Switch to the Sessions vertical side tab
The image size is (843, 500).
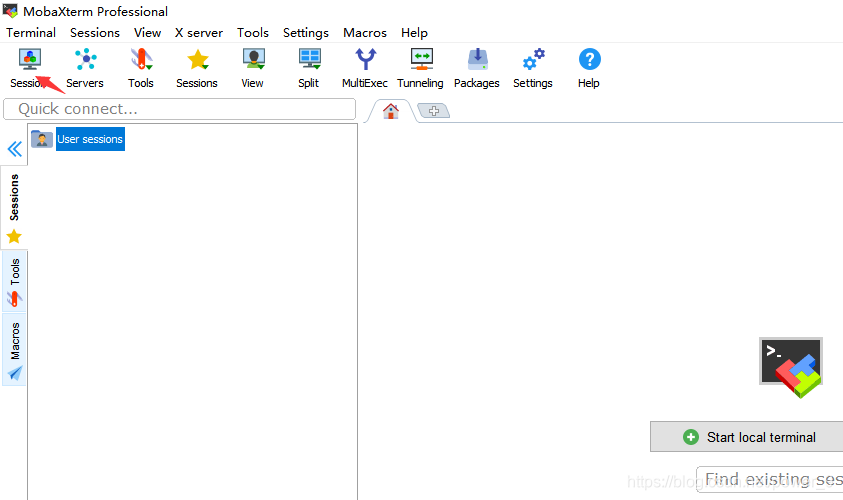tap(14, 208)
